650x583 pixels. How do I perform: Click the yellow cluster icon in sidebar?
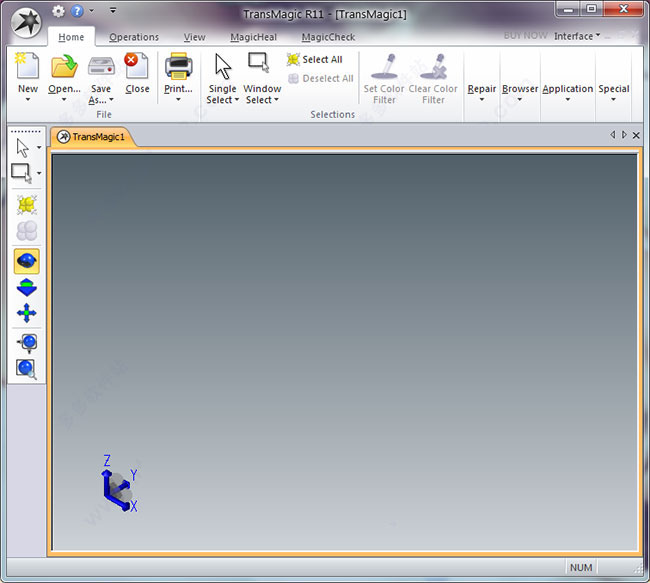pyautogui.click(x=27, y=204)
